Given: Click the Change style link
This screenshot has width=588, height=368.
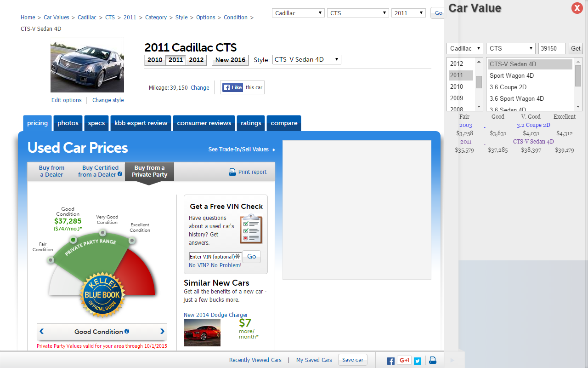Looking at the screenshot, I should (107, 100).
